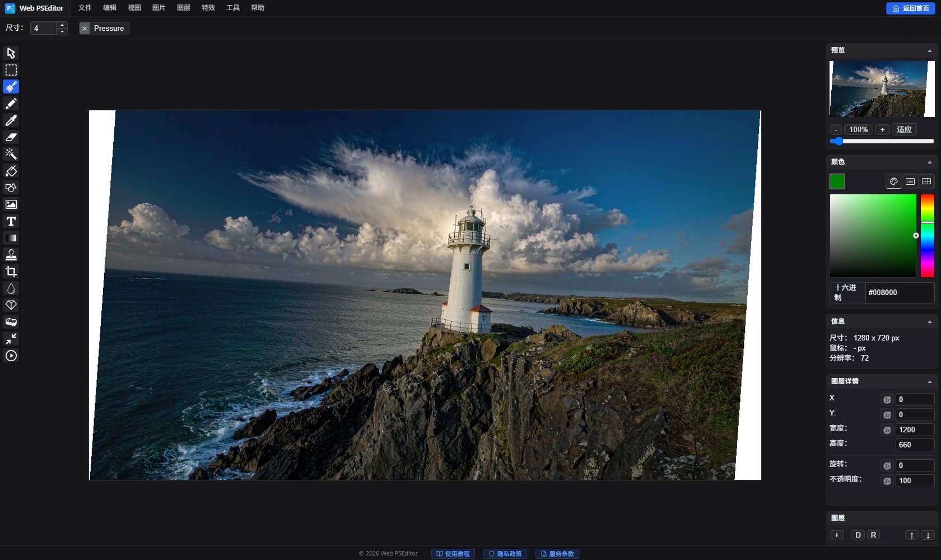
Task: Collapse the 图层详情 panel
Action: click(930, 382)
